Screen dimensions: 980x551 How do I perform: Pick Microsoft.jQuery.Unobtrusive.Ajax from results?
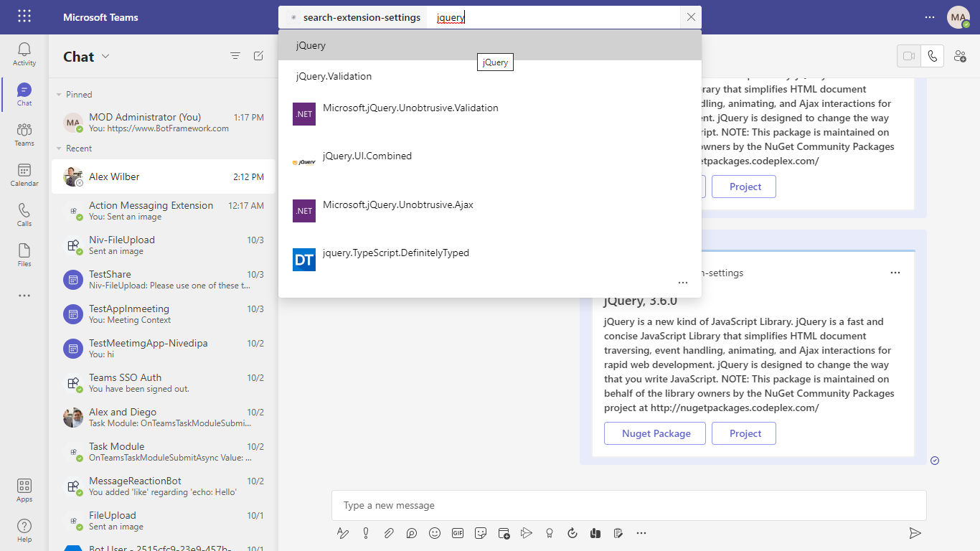[490, 211]
